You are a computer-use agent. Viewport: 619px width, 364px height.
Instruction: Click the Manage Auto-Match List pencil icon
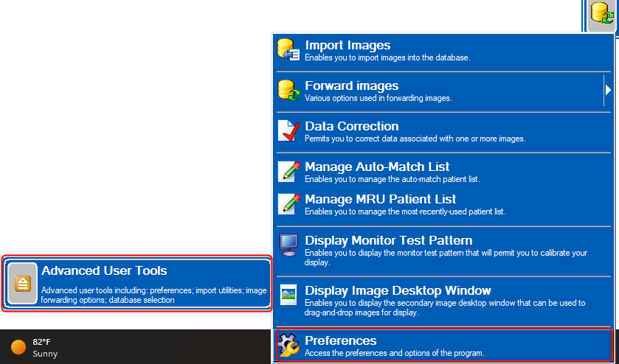tap(288, 172)
